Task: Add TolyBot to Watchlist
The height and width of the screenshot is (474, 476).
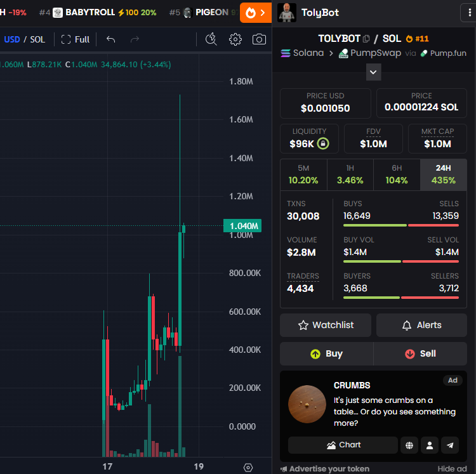Action: click(326, 326)
